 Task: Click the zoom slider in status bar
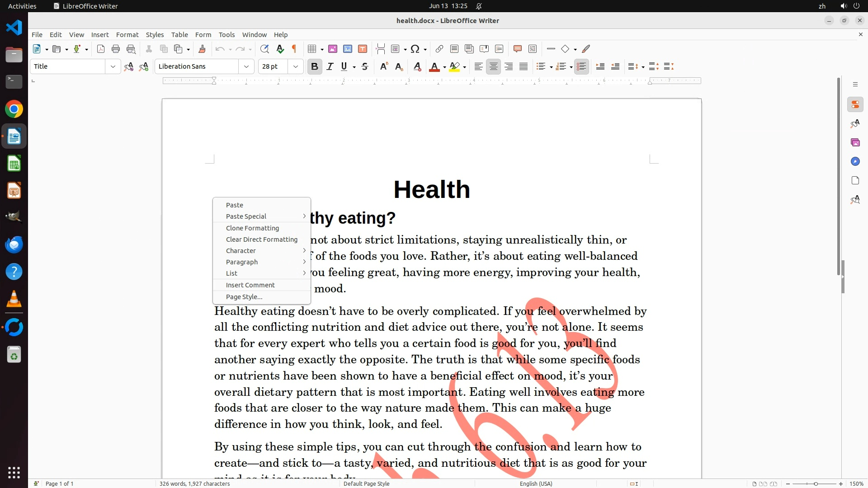[x=815, y=484]
